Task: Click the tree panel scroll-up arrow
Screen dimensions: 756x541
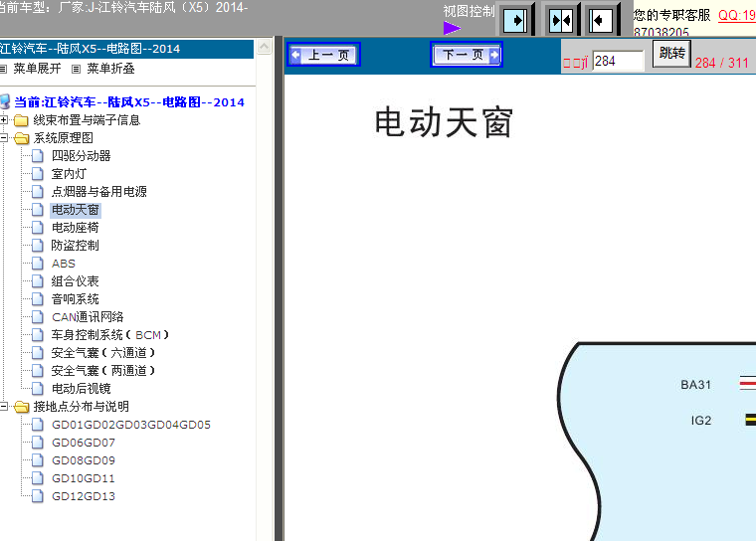Action: (x=265, y=47)
